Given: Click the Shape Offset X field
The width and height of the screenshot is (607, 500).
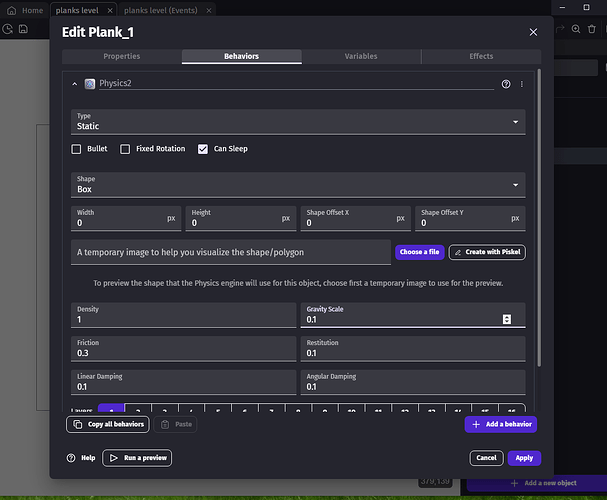Looking at the screenshot, I should tap(356, 219).
